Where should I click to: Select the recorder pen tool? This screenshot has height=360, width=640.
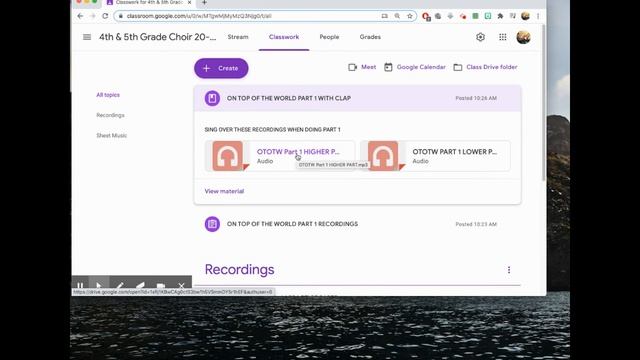pyautogui.click(x=120, y=286)
